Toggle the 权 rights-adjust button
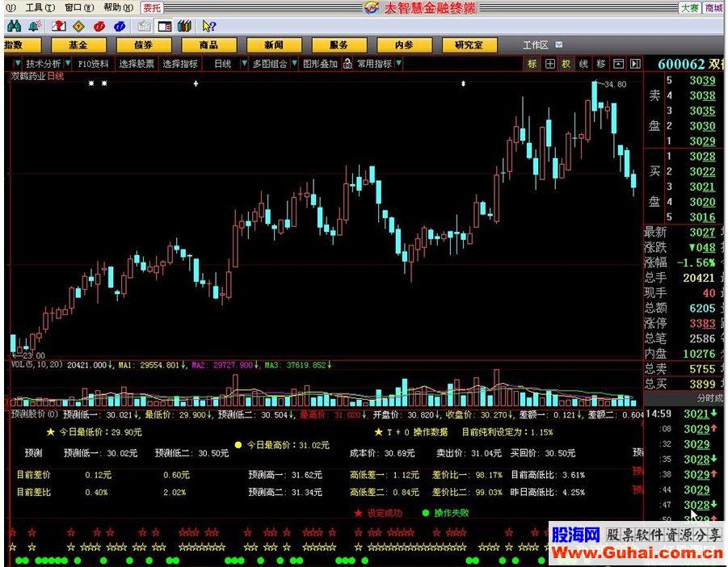Viewport: 728px width, 567px height. [x=566, y=64]
